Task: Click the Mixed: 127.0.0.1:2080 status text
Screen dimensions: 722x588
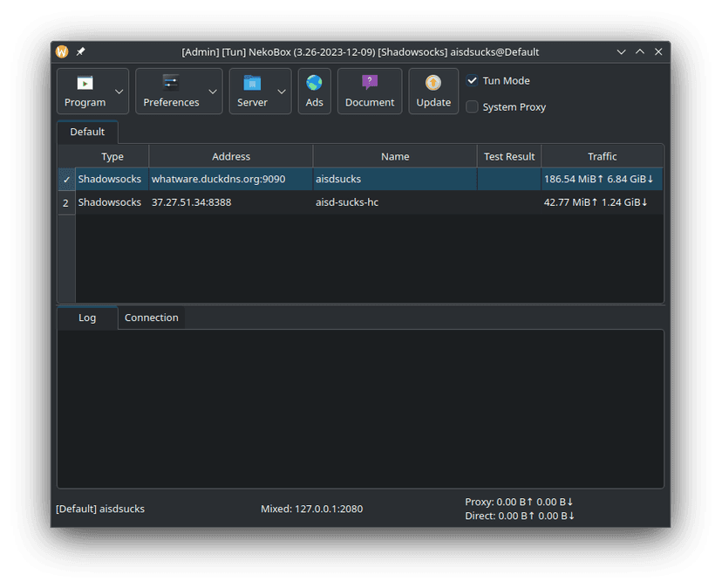Action: coord(311,509)
